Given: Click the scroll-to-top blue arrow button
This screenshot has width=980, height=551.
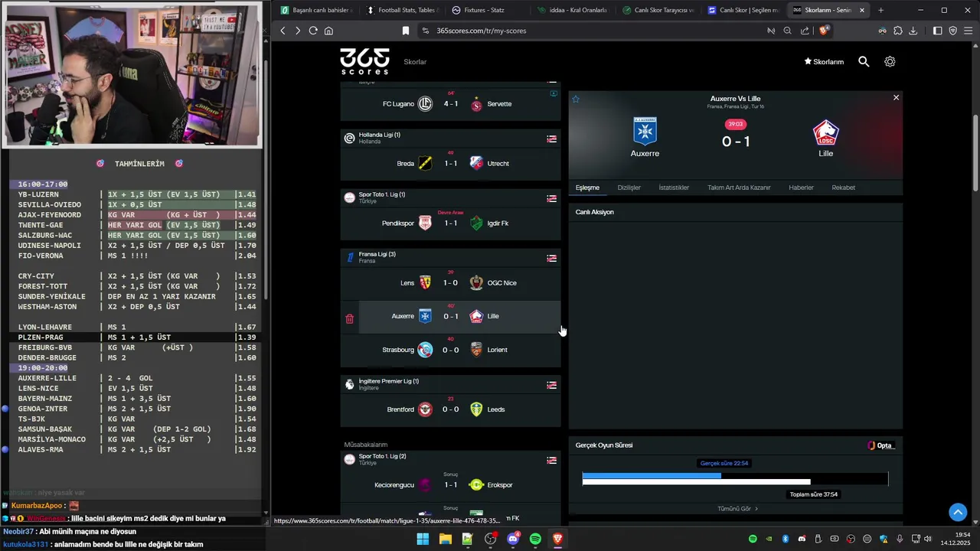Looking at the screenshot, I should (958, 512).
